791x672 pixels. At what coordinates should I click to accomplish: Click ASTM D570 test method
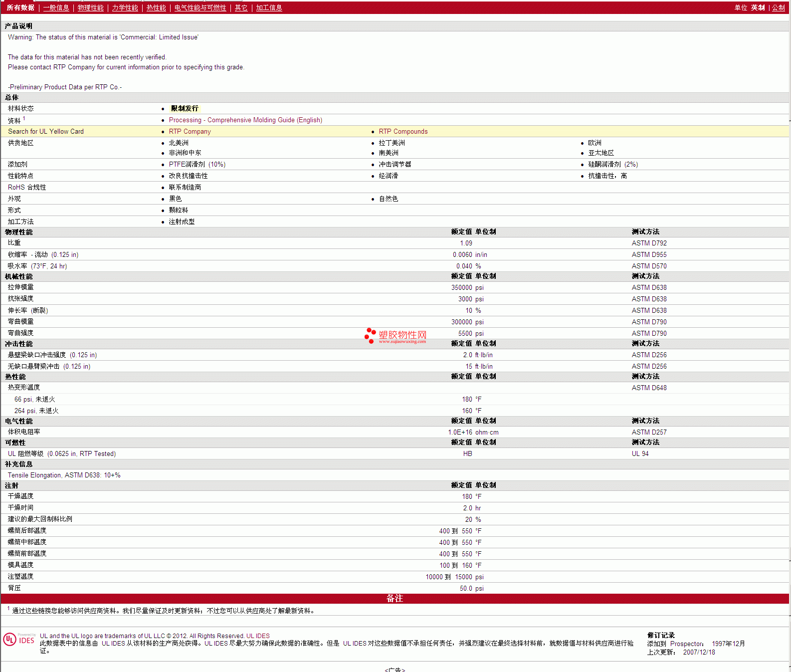pos(649,266)
